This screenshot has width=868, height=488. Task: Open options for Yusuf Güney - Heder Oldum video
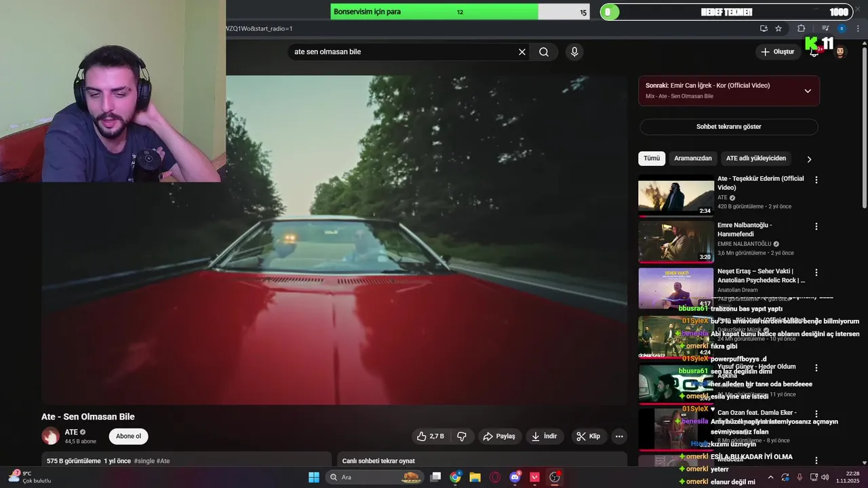click(x=816, y=367)
